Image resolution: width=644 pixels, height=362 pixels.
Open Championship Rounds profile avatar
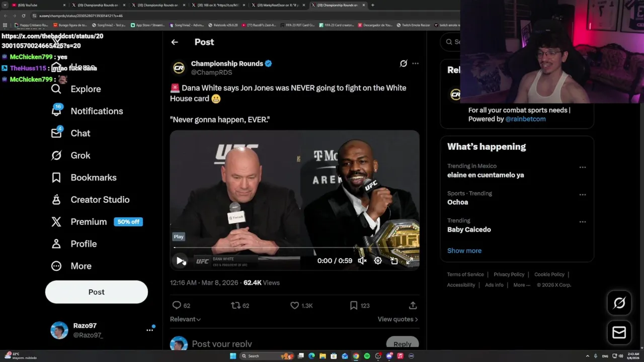179,68
